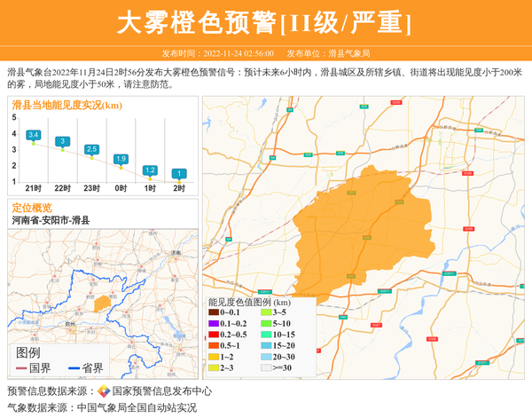Viewport: 532px width, 418px height.
Task: Select the 2.5 km marker at 23时
Action: pyautogui.click(x=91, y=149)
